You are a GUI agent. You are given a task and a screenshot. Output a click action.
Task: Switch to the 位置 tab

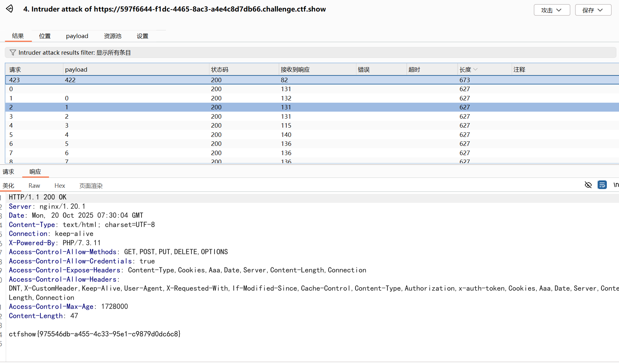[45, 36]
